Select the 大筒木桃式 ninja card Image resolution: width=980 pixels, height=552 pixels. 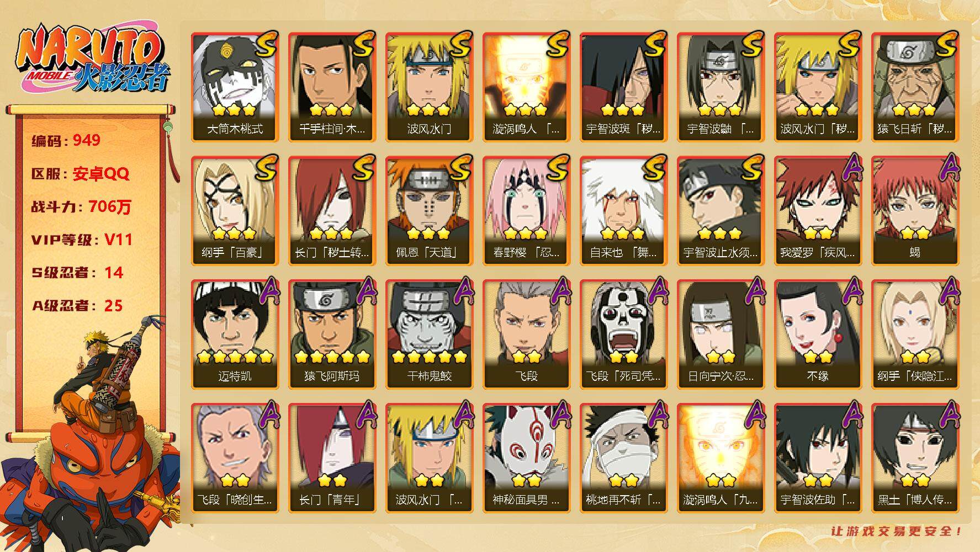[235, 87]
